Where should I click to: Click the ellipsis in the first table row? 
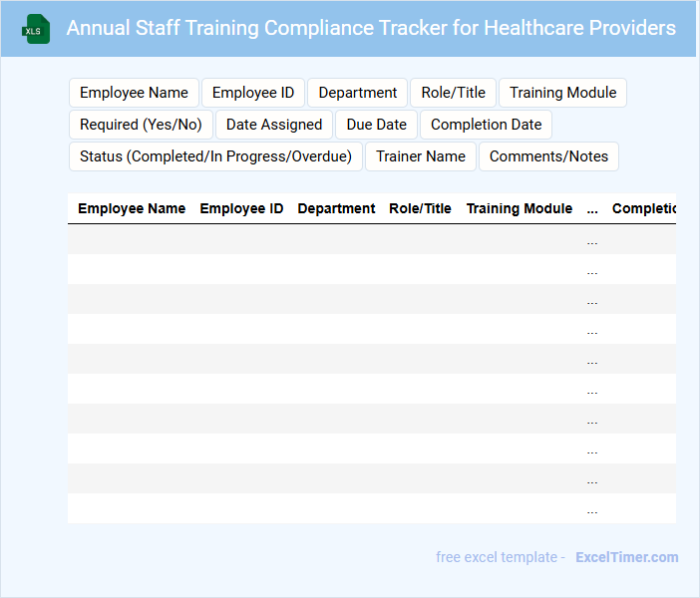pyautogui.click(x=592, y=240)
